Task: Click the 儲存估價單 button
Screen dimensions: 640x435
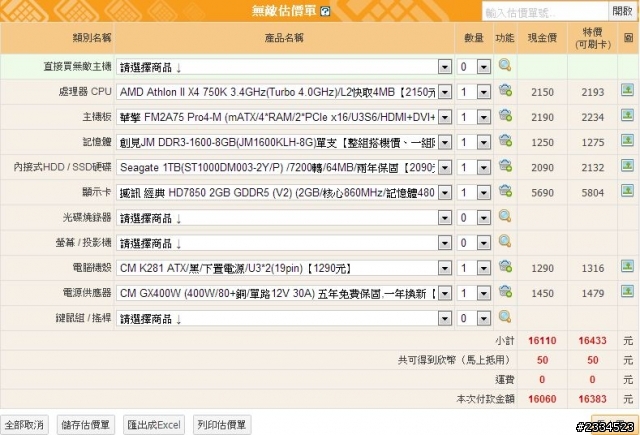Action: tap(86, 425)
